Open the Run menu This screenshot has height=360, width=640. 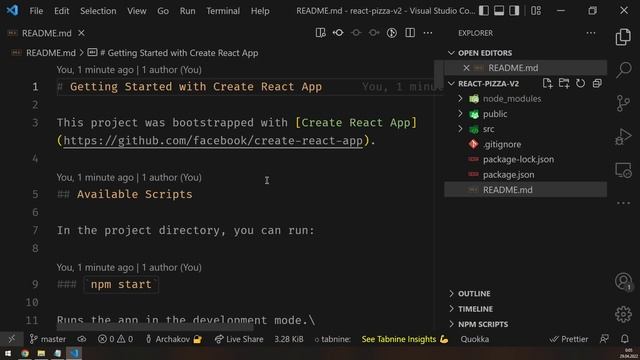pos(187,11)
